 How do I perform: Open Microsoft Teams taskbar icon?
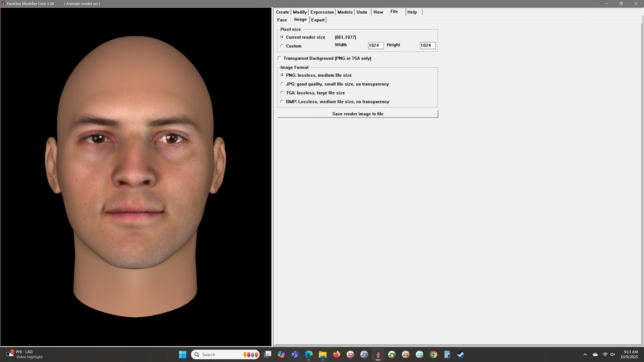coord(295,354)
